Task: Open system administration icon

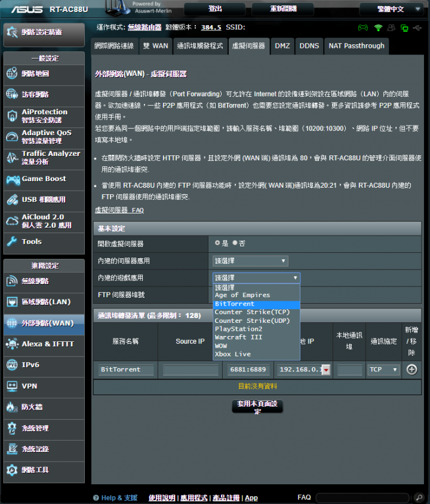Action: (x=12, y=428)
